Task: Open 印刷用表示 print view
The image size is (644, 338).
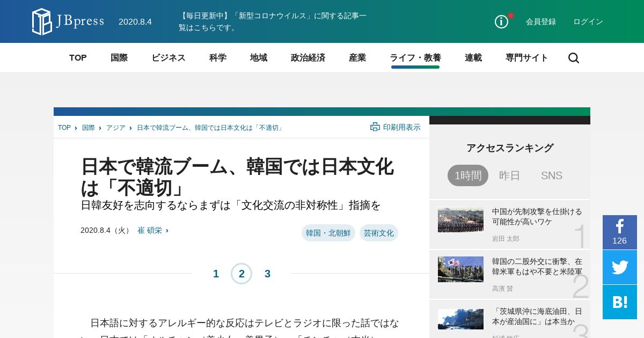Action: pyautogui.click(x=402, y=127)
